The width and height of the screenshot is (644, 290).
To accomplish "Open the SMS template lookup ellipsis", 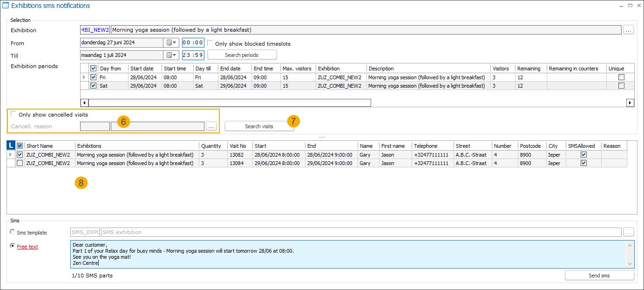I will (x=629, y=232).
